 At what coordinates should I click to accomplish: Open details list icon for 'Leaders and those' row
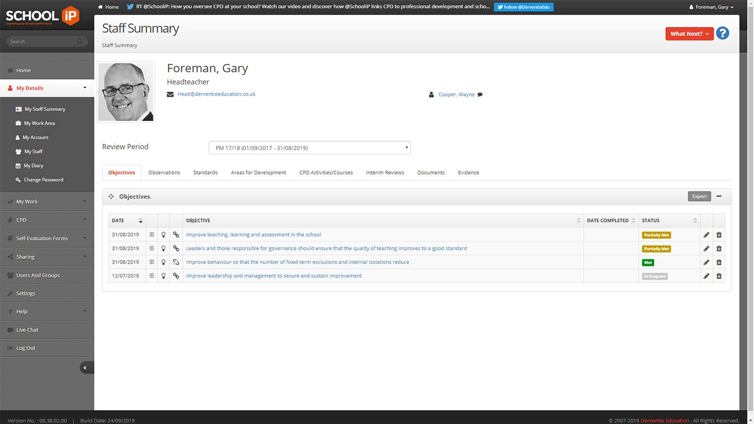coord(151,249)
